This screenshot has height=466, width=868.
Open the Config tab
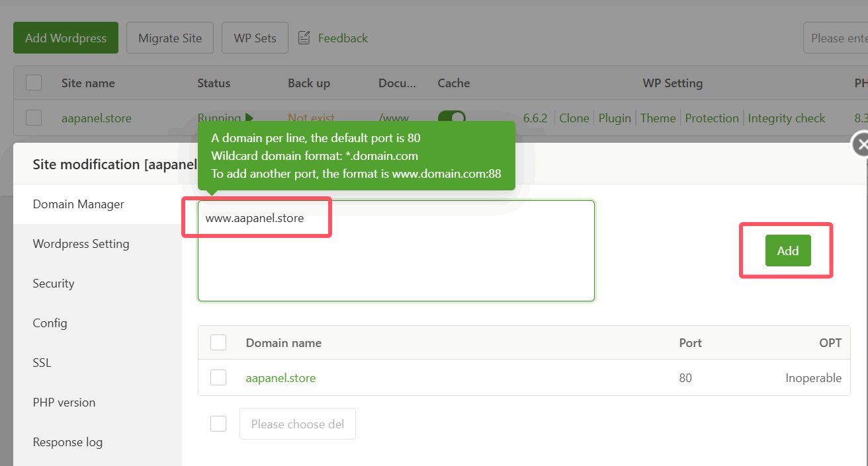pyautogui.click(x=97, y=323)
